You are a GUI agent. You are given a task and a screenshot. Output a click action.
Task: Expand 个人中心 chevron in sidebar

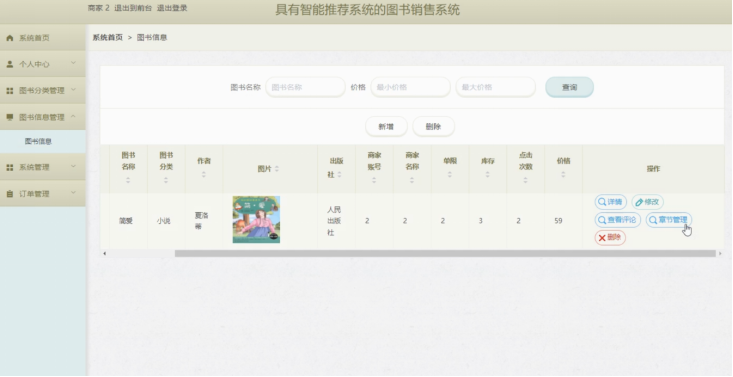click(73, 63)
